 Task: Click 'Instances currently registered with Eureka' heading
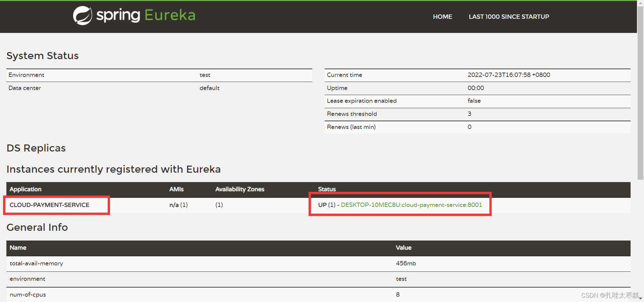click(114, 169)
